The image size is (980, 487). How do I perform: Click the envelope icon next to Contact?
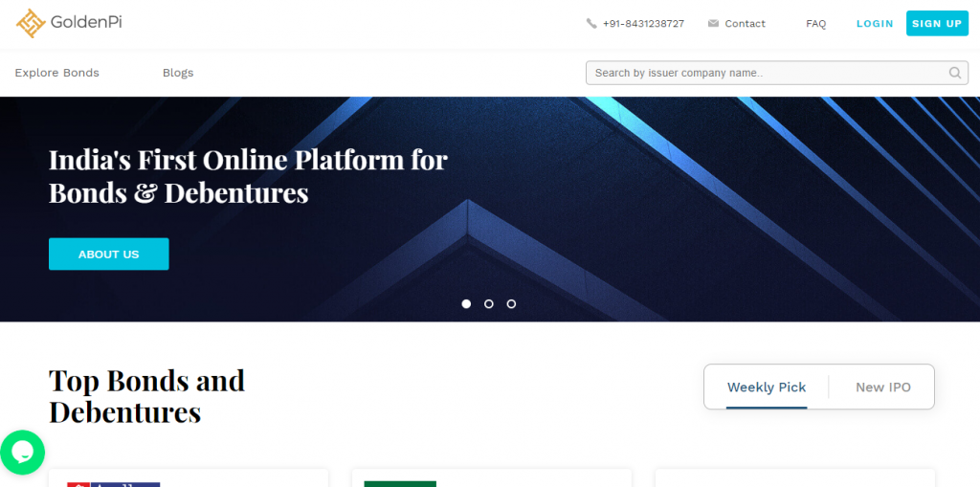point(713,24)
